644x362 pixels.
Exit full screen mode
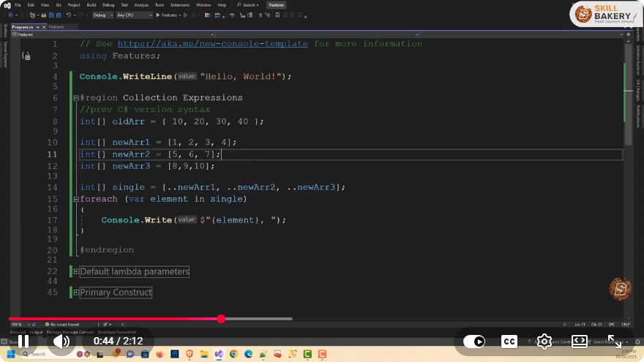[x=615, y=342]
